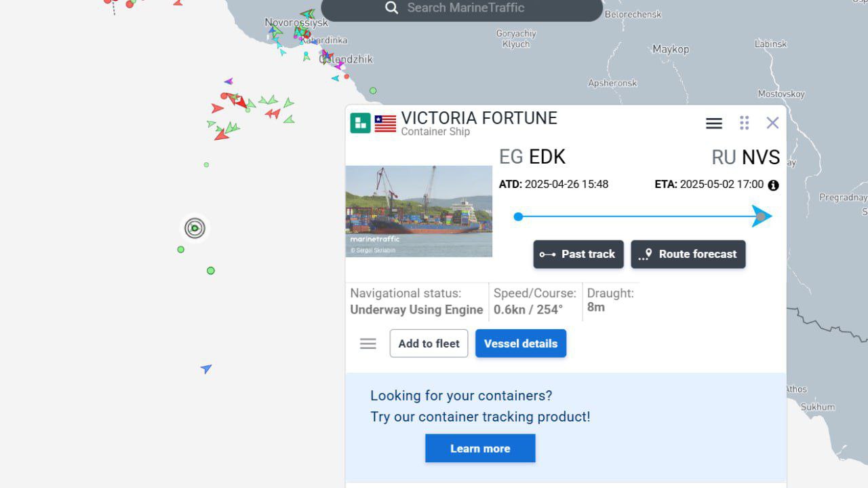Click the magnifier search icon
This screenshot has width=868, height=488.
pos(391,8)
